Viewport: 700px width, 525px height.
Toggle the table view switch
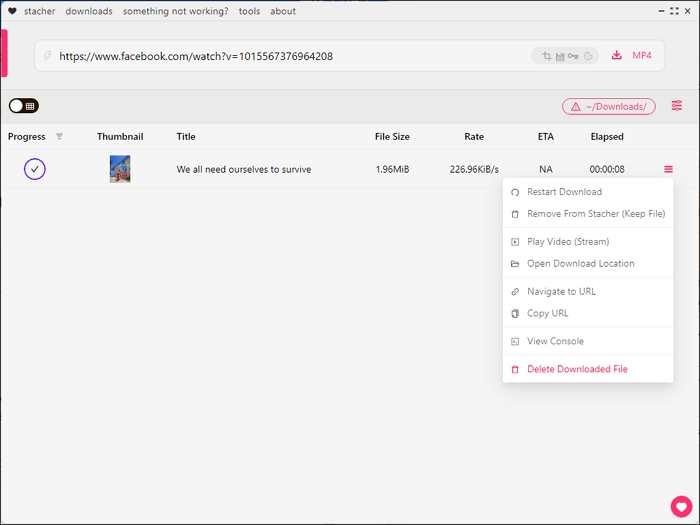tap(24, 106)
